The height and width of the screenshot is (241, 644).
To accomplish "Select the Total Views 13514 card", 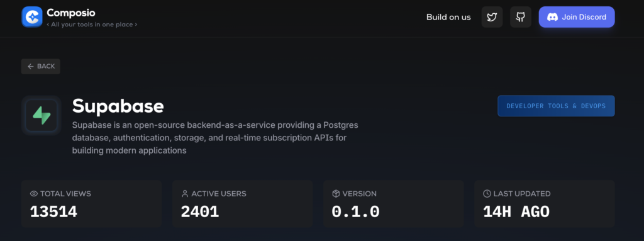I will click(92, 204).
